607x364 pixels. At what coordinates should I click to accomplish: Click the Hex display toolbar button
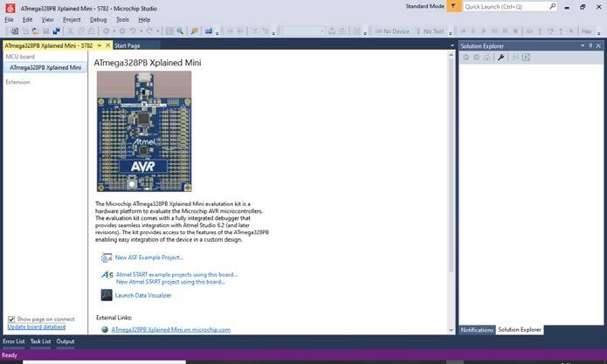(587, 31)
